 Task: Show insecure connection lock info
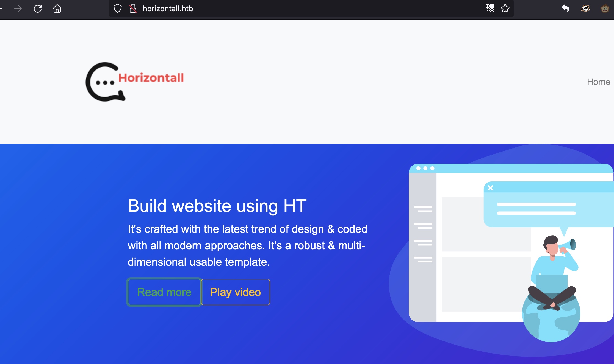133,9
